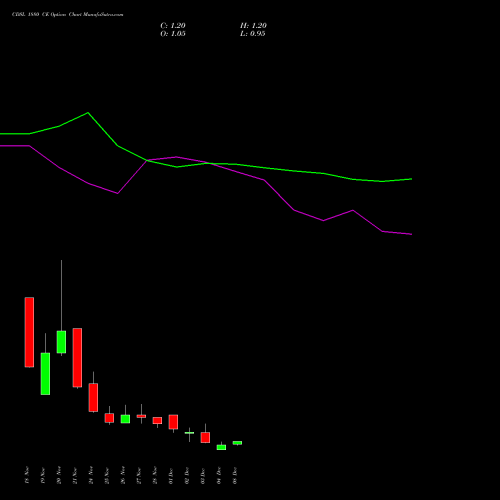
Task: Click the peak of the green indicator line
Action: (88, 113)
